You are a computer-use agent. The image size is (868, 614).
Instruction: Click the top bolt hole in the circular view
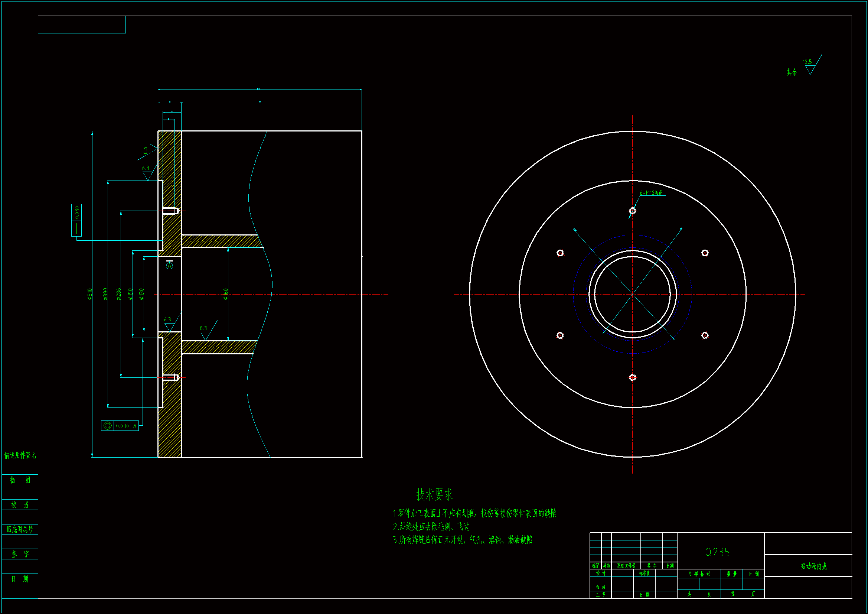[x=633, y=211]
